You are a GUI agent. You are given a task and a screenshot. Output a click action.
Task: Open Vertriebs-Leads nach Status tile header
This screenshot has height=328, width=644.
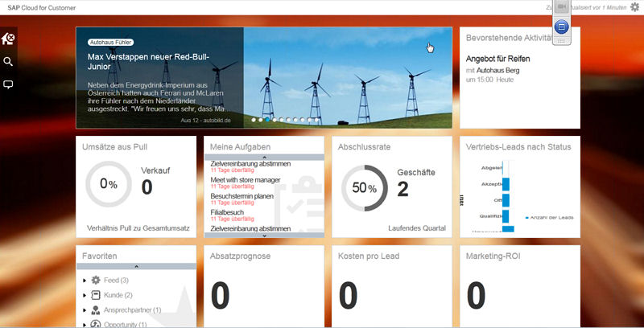518,147
